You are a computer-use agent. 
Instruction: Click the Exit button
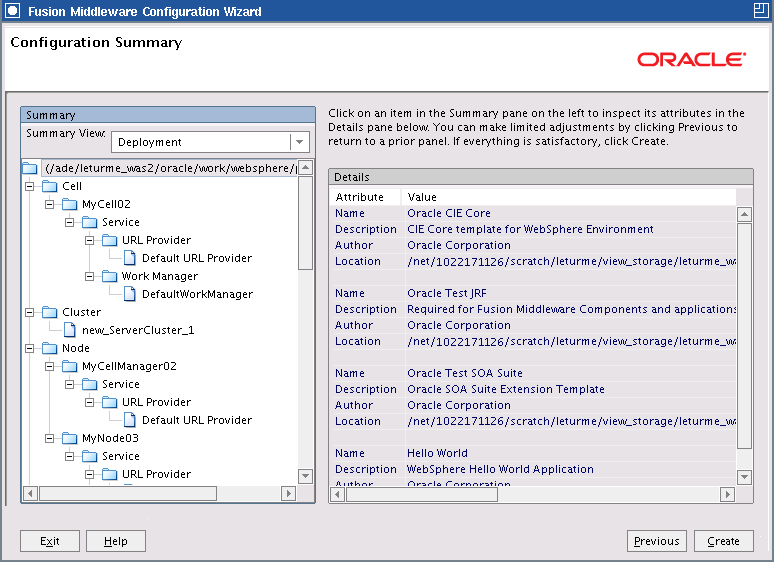(x=50, y=541)
